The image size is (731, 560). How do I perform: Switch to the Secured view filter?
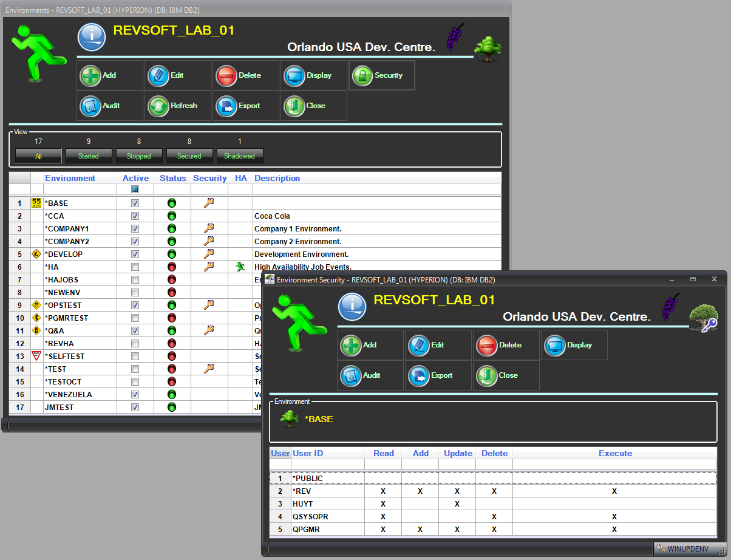pyautogui.click(x=189, y=156)
